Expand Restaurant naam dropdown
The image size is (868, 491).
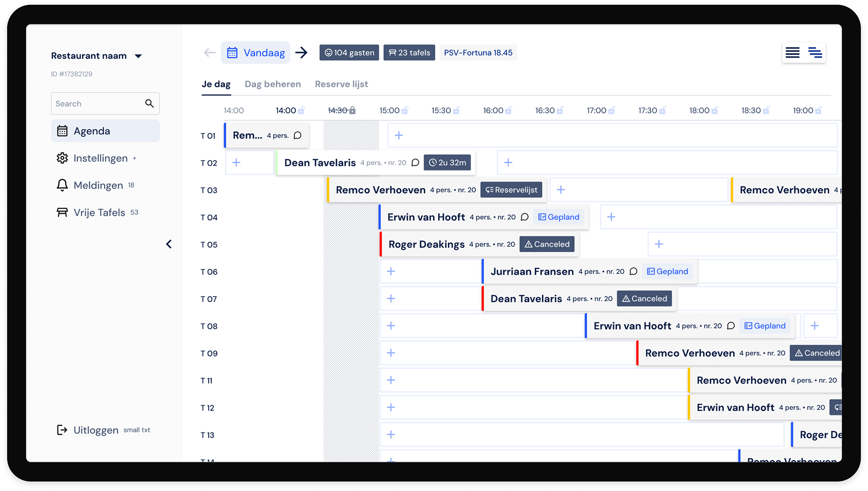138,56
